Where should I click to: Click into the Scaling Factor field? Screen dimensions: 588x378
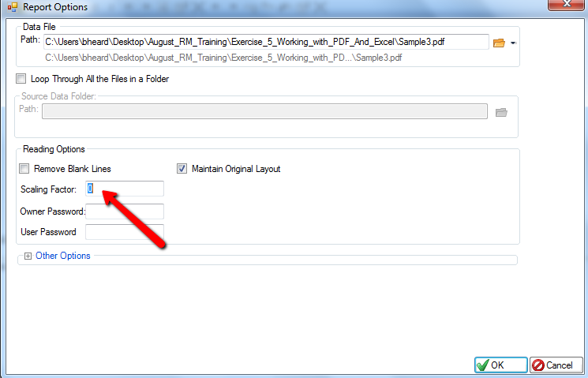coord(124,189)
